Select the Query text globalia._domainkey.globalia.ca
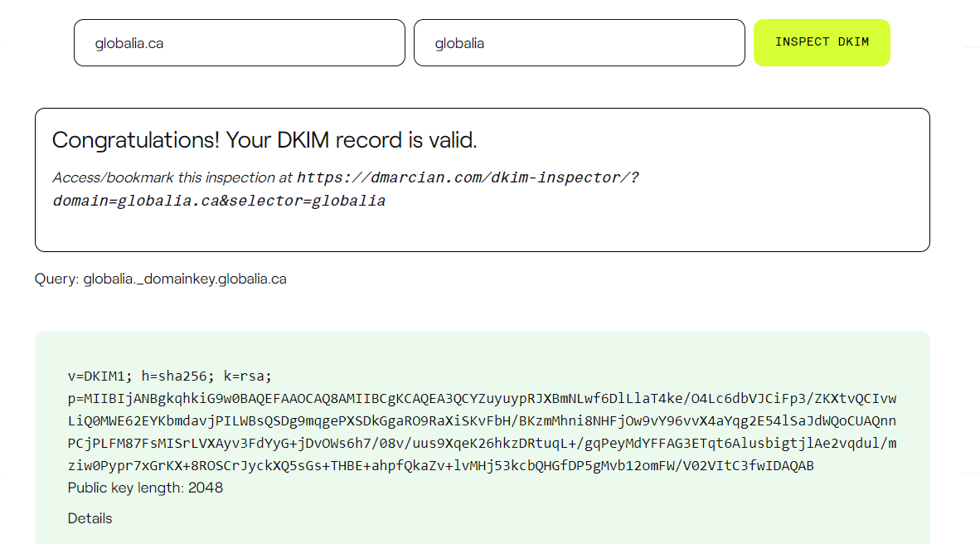 184,279
